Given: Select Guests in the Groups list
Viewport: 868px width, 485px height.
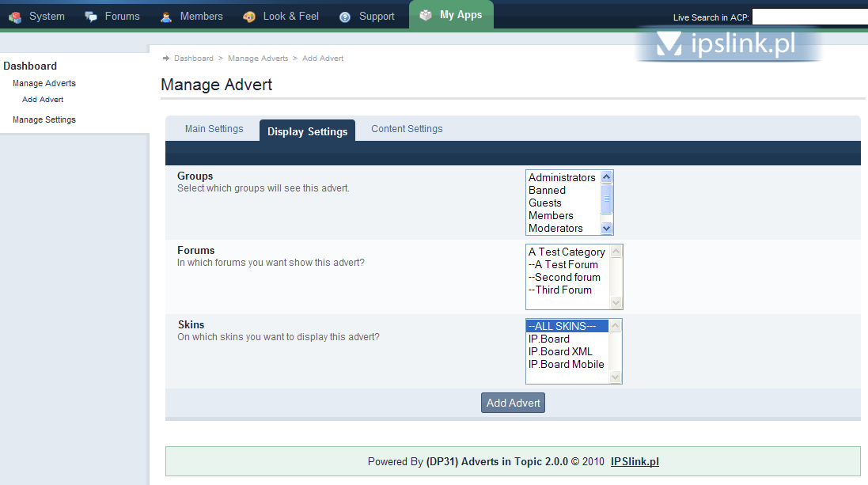Looking at the screenshot, I should (x=545, y=203).
